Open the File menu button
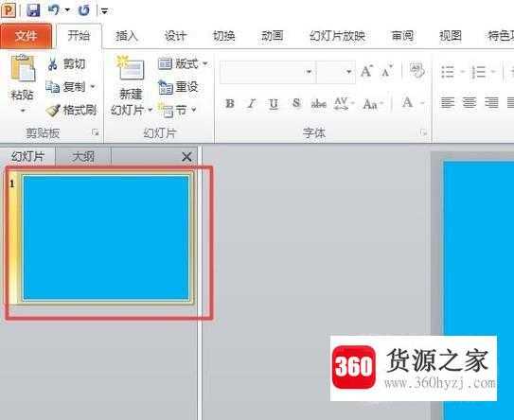This screenshot has width=514, height=420. tap(26, 36)
